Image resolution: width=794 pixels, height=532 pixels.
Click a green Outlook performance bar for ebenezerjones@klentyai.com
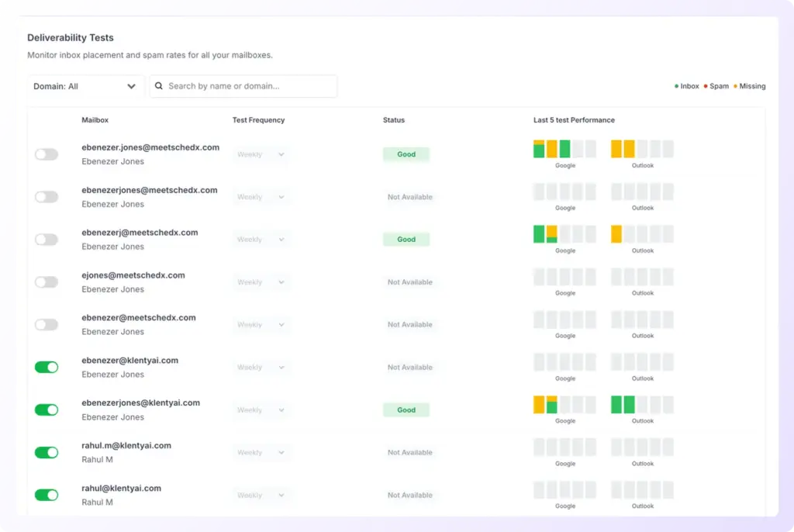[616, 405]
